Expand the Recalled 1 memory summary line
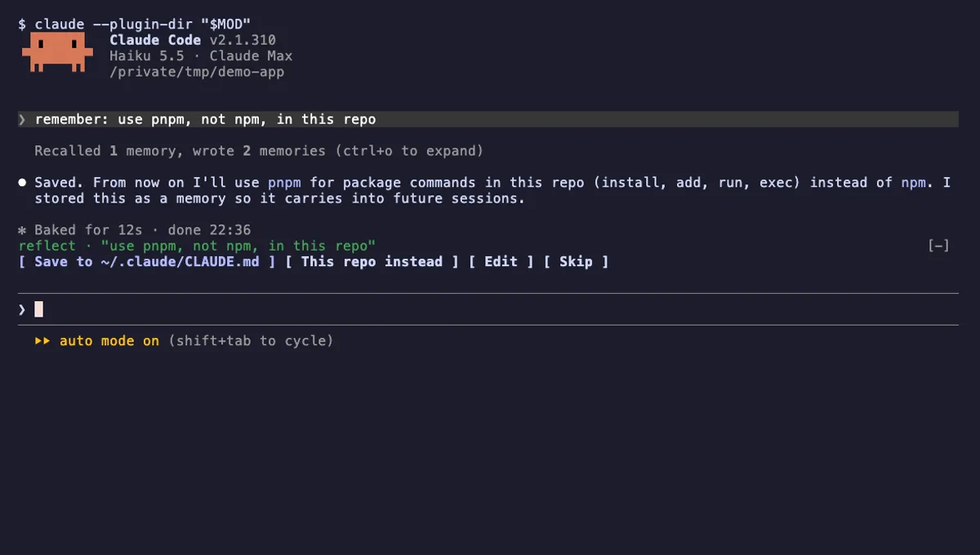The height and width of the screenshot is (555, 980). [x=259, y=151]
